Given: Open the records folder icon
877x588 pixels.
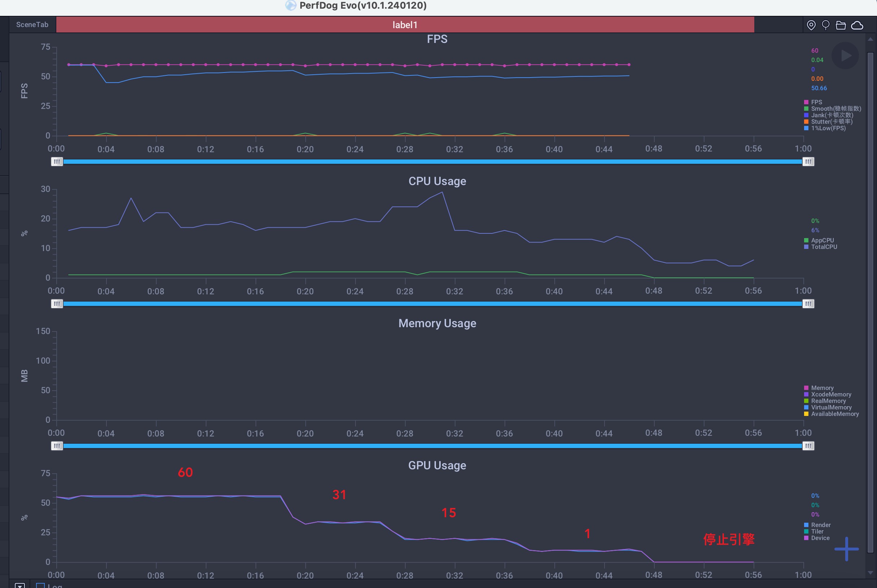Looking at the screenshot, I should (x=841, y=25).
